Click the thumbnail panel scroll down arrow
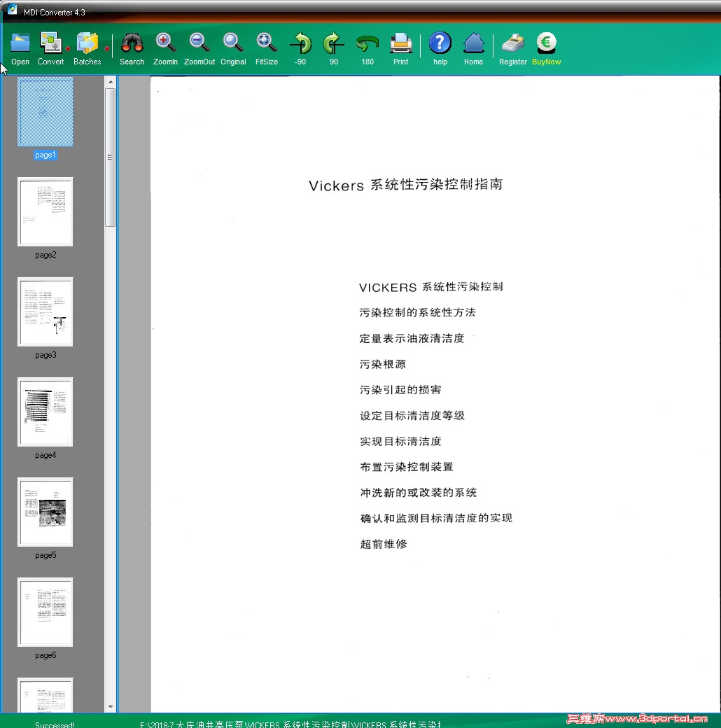 (x=111, y=706)
